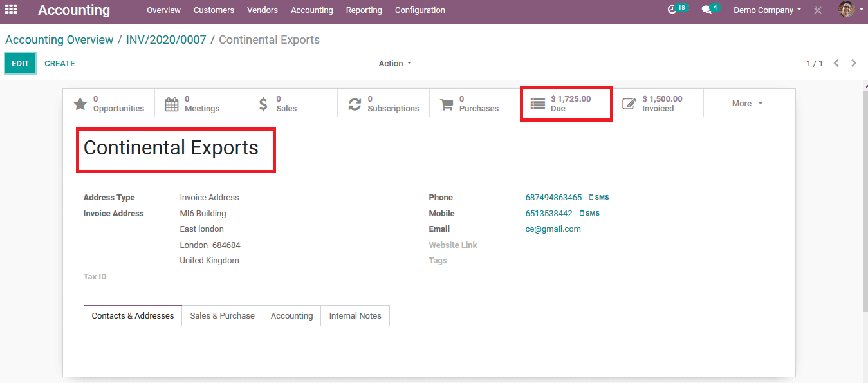Open the Configuration menu

click(x=420, y=10)
